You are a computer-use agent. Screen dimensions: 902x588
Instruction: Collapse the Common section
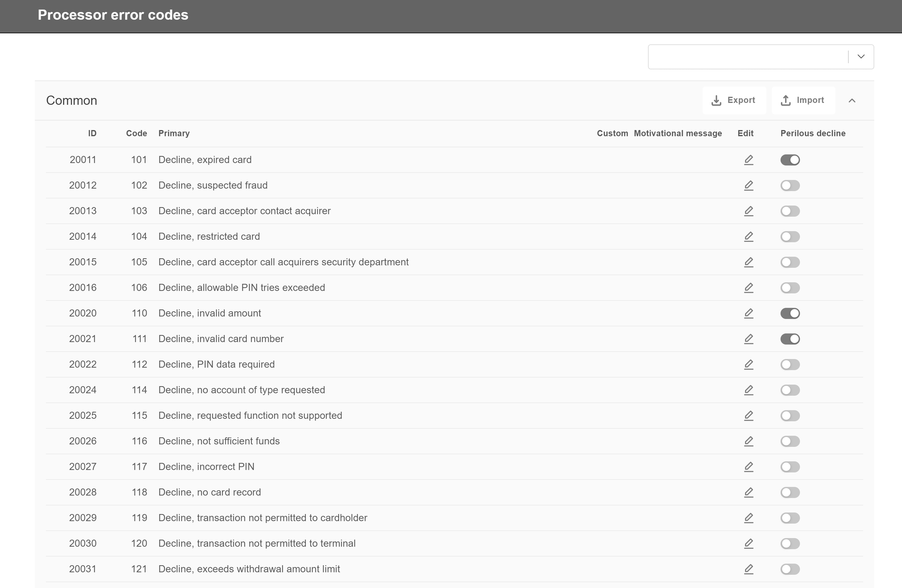[x=852, y=100]
